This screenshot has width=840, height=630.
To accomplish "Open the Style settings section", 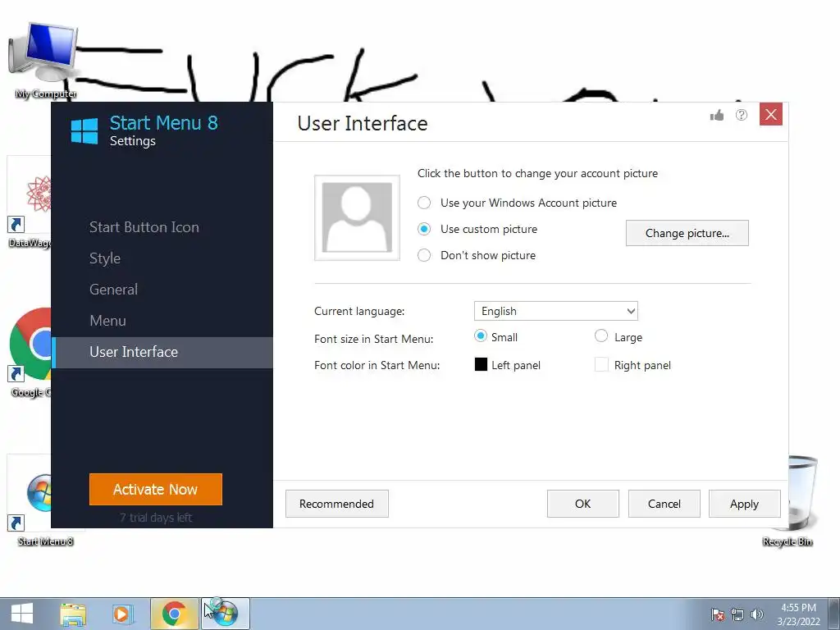I will 105,258.
